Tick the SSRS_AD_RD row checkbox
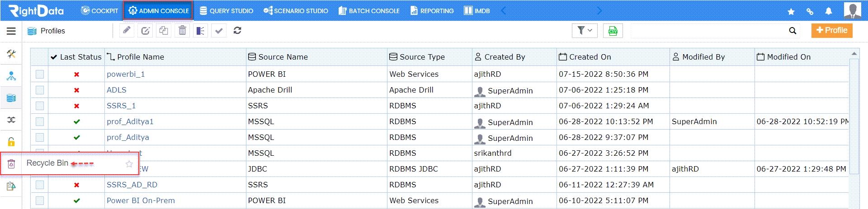Image resolution: width=868 pixels, height=209 pixels. point(40,185)
